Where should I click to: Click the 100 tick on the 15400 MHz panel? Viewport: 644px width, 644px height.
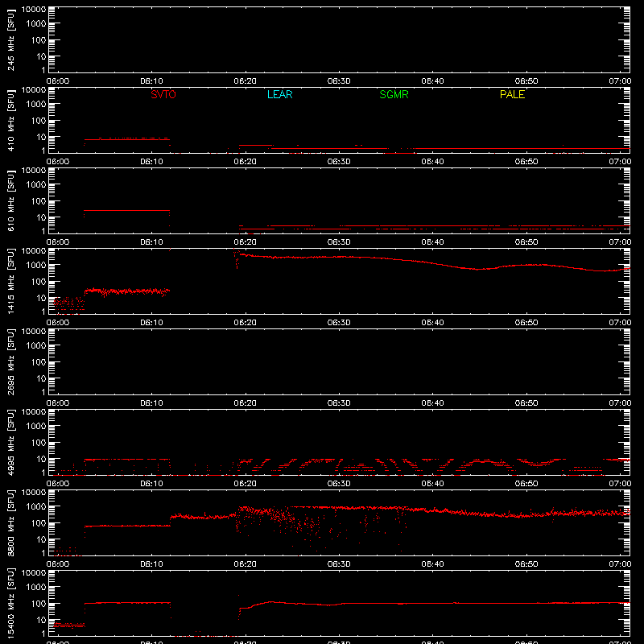point(39,604)
